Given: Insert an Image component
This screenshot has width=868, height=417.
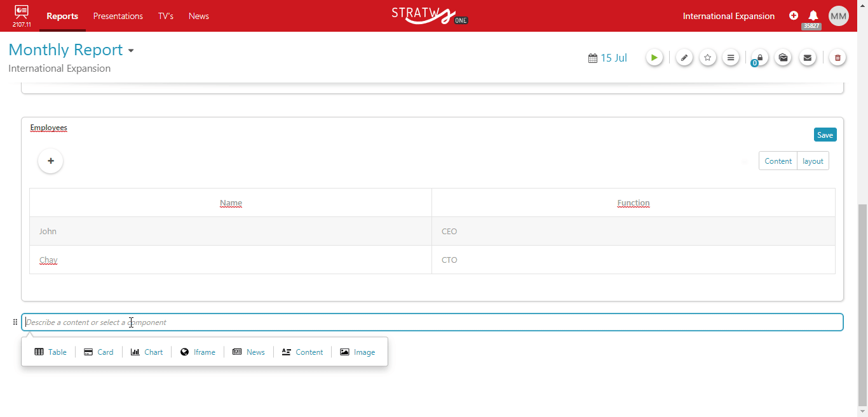Looking at the screenshot, I should tap(358, 352).
